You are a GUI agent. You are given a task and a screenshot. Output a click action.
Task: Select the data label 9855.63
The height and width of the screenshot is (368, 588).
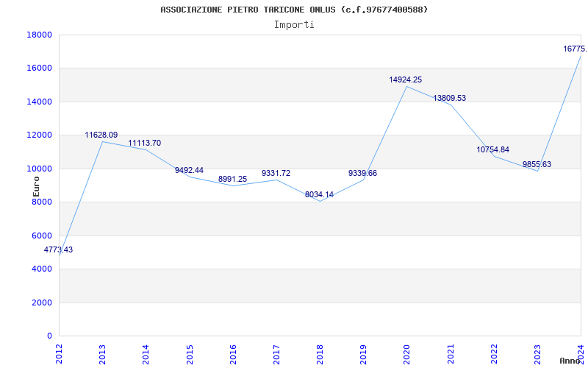point(537,164)
